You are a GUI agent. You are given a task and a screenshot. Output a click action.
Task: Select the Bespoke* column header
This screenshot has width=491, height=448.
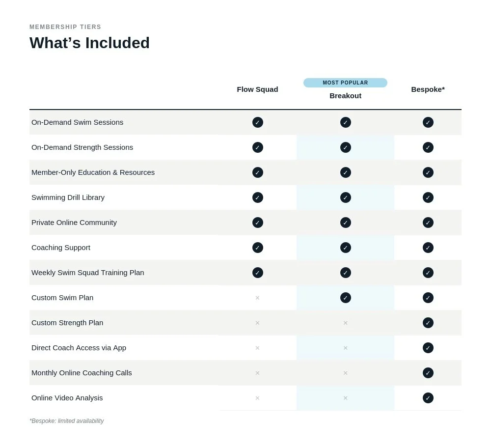pos(428,89)
